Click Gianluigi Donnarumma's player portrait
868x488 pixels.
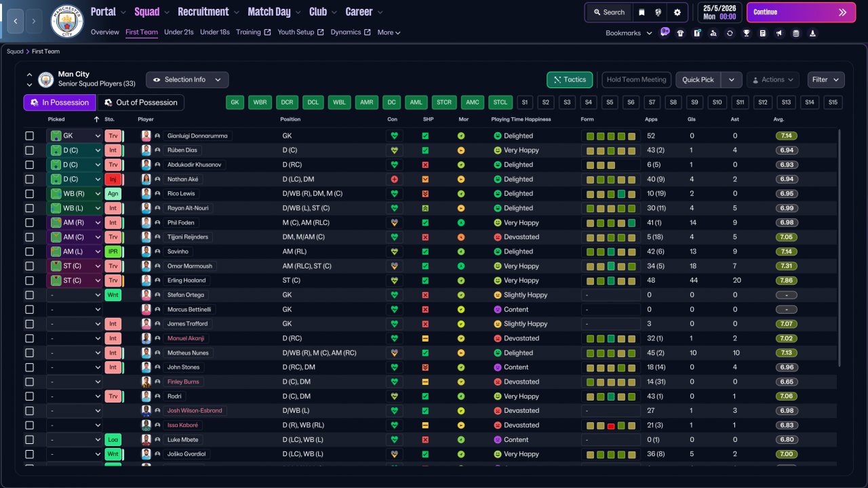[x=146, y=136]
